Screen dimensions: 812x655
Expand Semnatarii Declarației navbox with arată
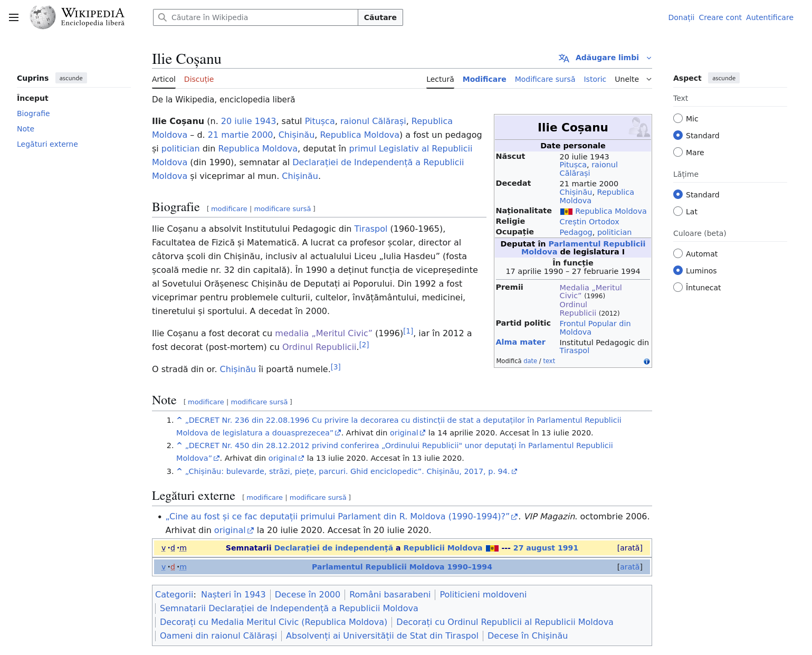tap(630, 548)
